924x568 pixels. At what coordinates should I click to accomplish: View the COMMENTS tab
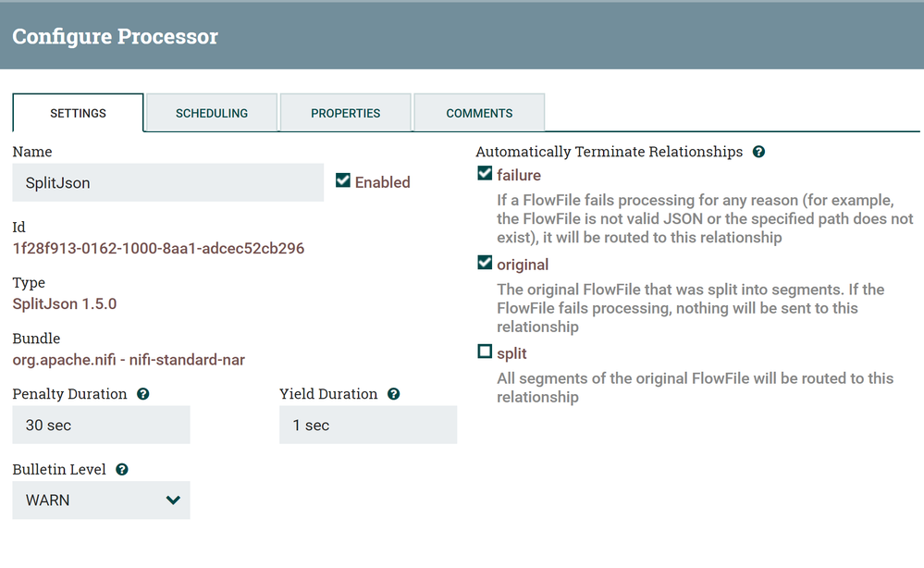click(478, 112)
